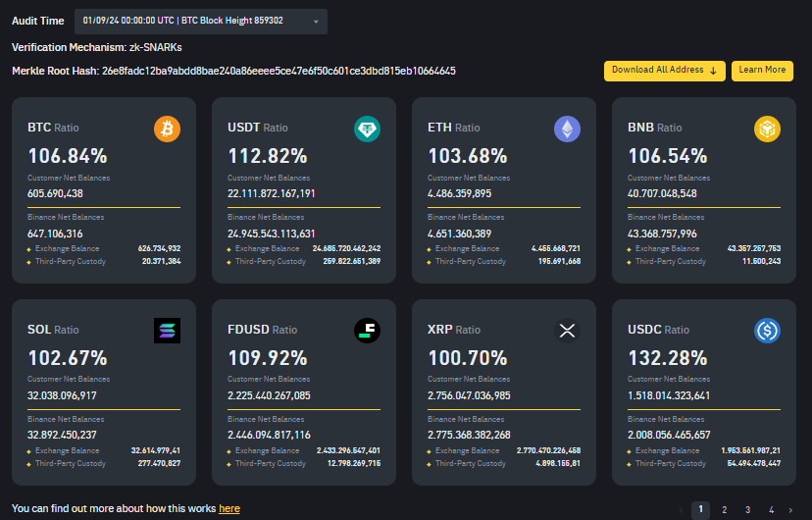Click the BNB coin logo

click(x=767, y=129)
